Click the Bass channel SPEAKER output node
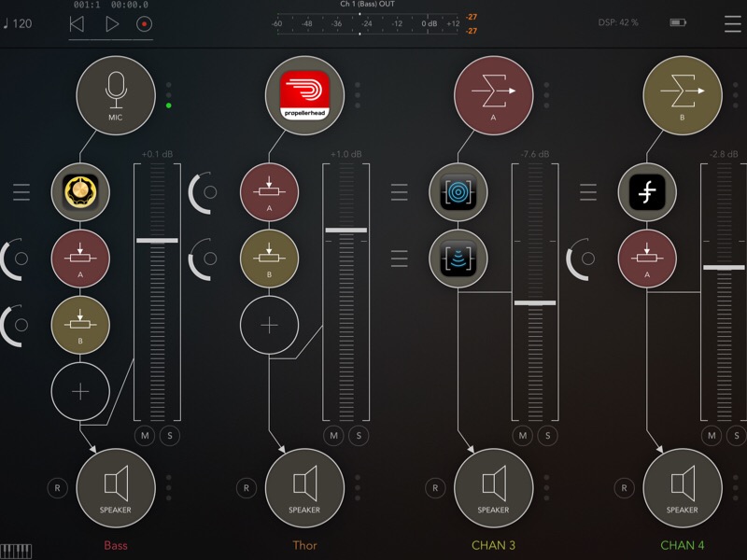The height and width of the screenshot is (560, 747). point(116,487)
